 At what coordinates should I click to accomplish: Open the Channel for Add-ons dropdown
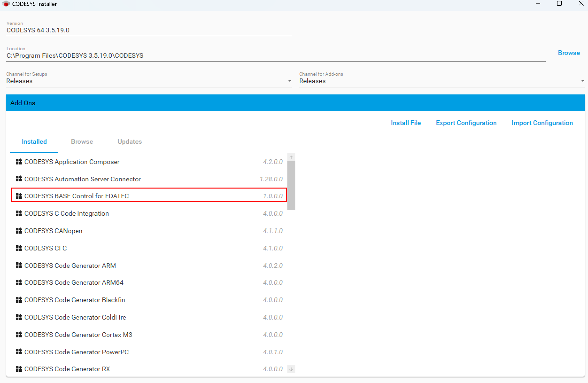[x=582, y=81]
